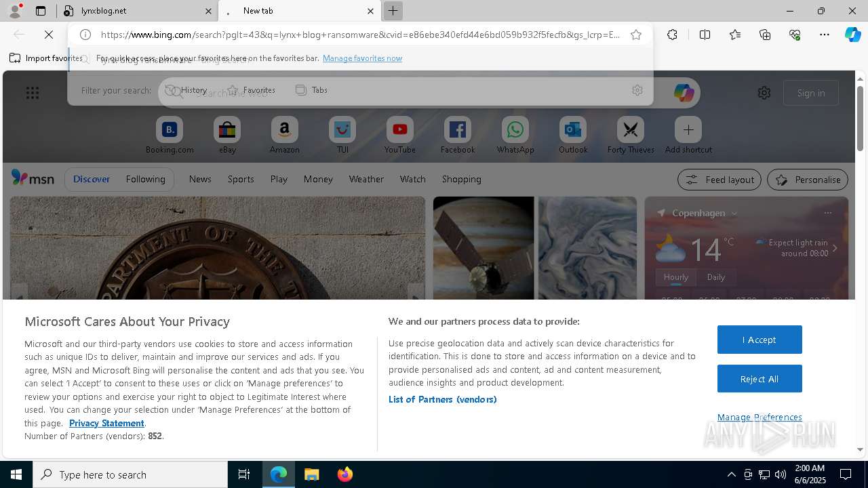
Task: Click Import favorites in favorites bar
Action: (46, 58)
